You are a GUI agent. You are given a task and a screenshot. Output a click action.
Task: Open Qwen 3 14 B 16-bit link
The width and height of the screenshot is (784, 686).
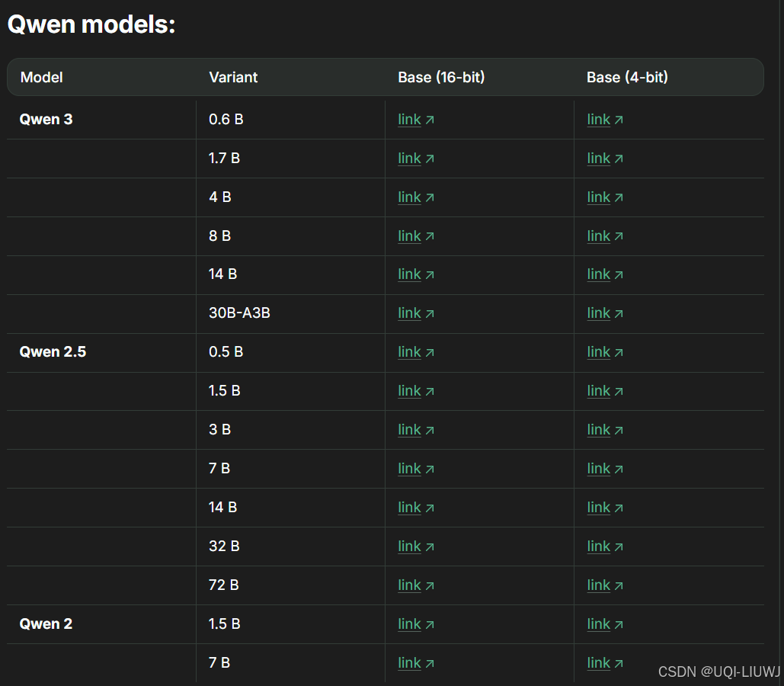(415, 274)
